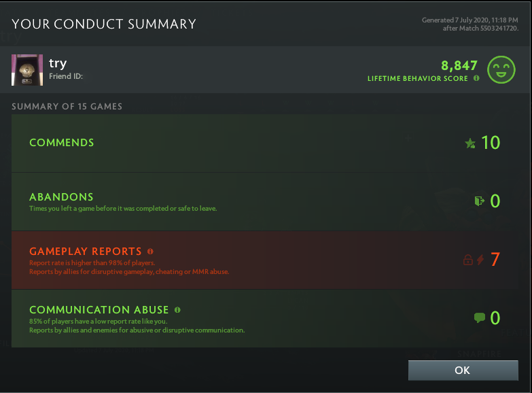Click the Communication Abuse info icon
The height and width of the screenshot is (393, 532).
point(177,310)
